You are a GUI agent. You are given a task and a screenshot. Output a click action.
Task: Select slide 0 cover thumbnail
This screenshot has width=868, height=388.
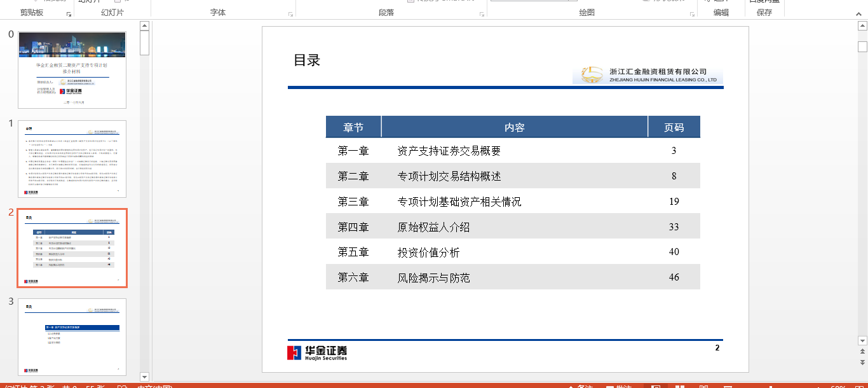(72, 70)
